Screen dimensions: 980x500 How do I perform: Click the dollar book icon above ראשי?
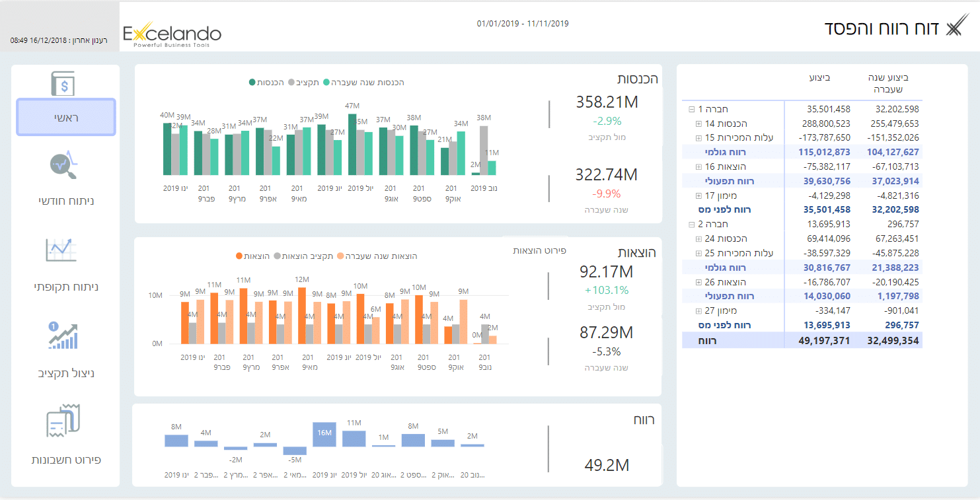[63, 84]
